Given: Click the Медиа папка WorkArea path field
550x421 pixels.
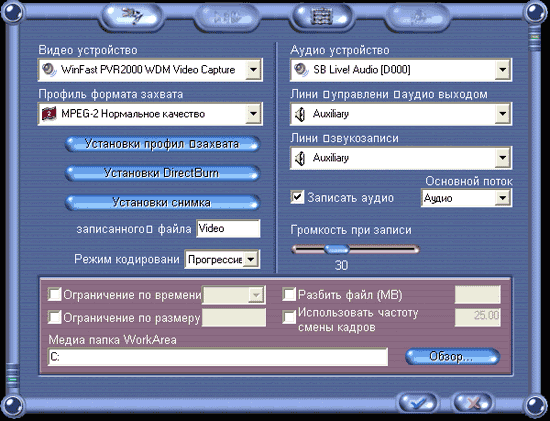Looking at the screenshot, I should tap(217, 357).
